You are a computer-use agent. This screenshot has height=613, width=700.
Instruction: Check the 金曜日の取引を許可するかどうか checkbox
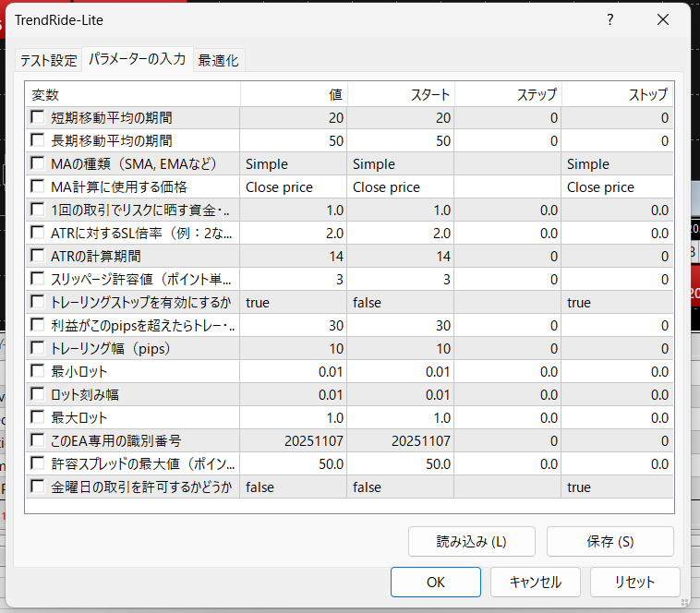[x=38, y=487]
